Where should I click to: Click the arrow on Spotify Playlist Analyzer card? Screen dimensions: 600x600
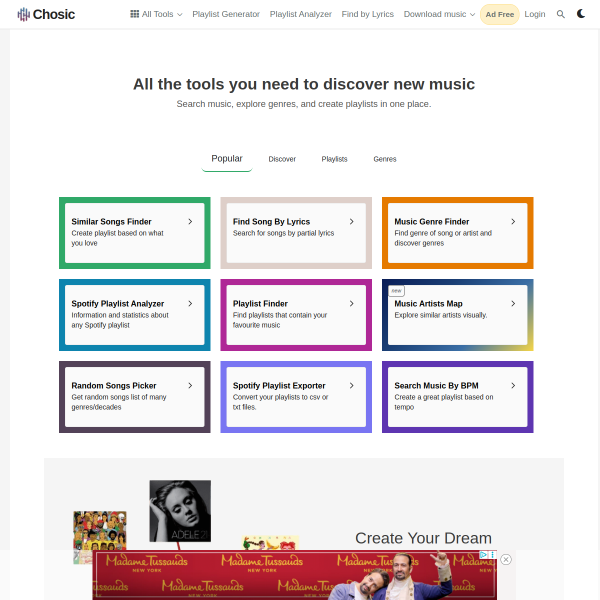190,303
